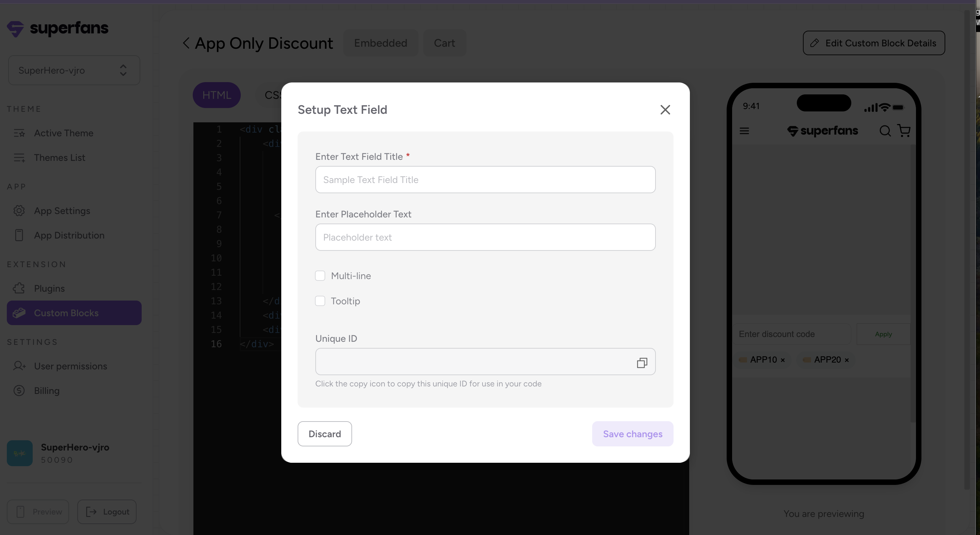The image size is (980, 535).
Task: Switch to the HTML tab
Action: click(x=217, y=95)
